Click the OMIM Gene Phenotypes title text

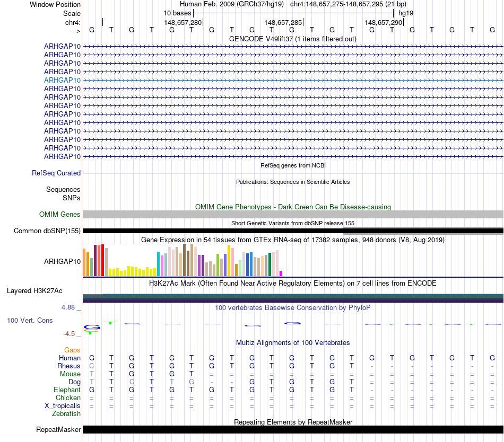293,207
